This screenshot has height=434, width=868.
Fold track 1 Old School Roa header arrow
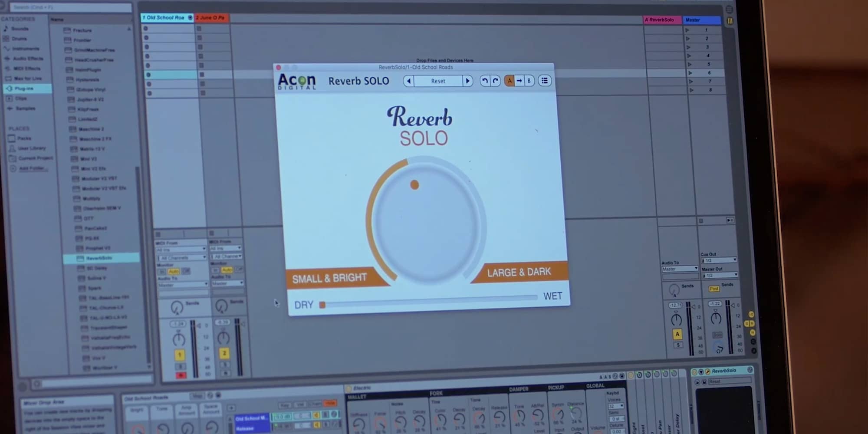point(190,18)
